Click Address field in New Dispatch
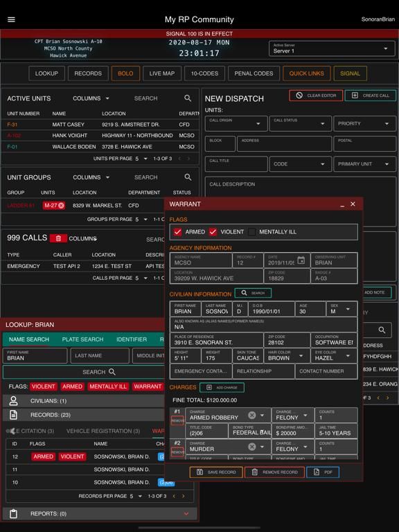This screenshot has height=532, width=399. tap(284, 143)
